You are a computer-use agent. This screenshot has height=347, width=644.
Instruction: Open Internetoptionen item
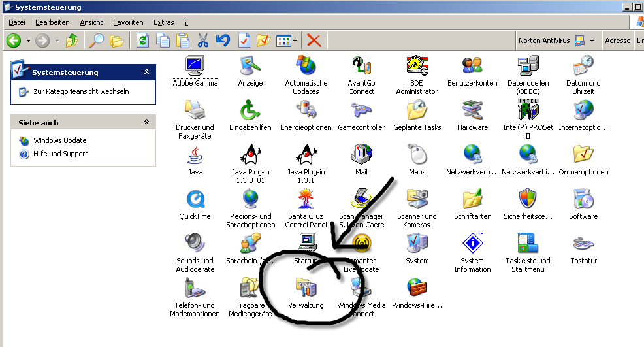583,110
